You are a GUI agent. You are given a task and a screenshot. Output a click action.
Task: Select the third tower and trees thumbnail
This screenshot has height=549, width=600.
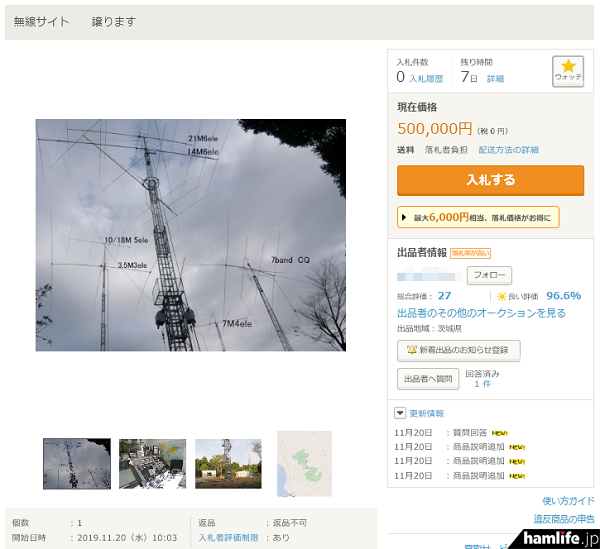pyautogui.click(x=228, y=463)
